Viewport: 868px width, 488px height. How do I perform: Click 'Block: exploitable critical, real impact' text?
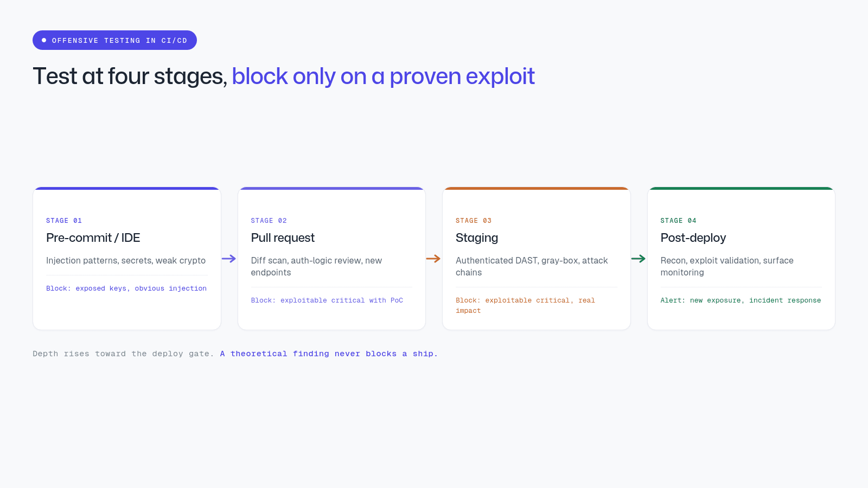click(525, 305)
